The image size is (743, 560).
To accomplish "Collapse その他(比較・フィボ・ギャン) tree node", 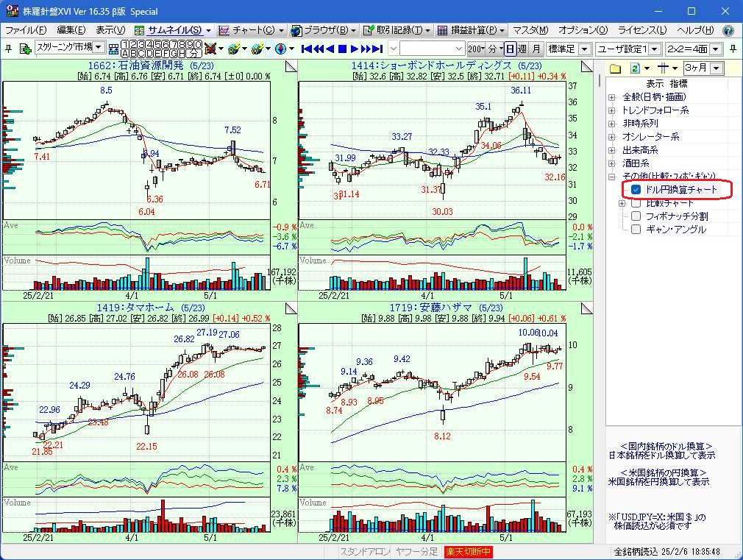I will tap(612, 177).
